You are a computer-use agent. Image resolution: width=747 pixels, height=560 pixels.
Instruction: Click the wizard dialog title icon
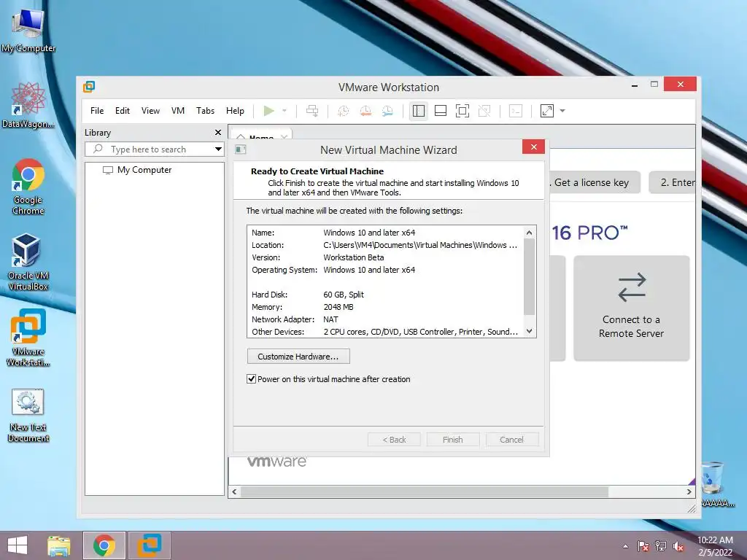pos(241,149)
